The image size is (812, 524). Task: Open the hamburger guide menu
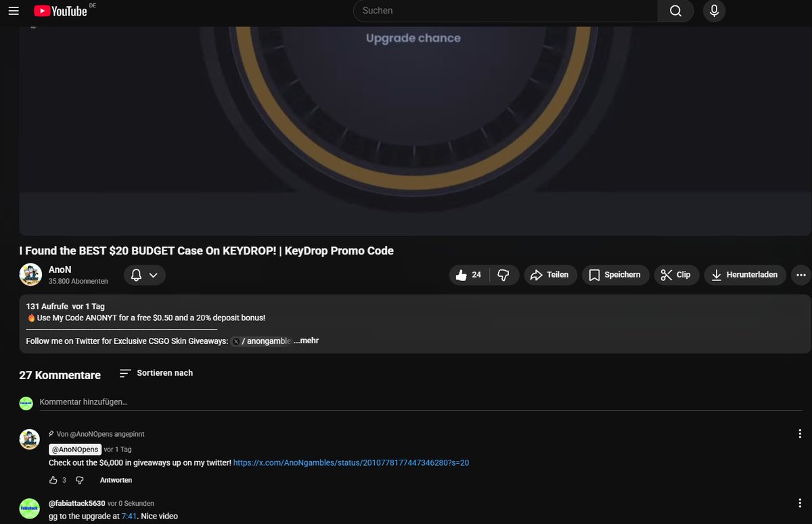pos(14,11)
